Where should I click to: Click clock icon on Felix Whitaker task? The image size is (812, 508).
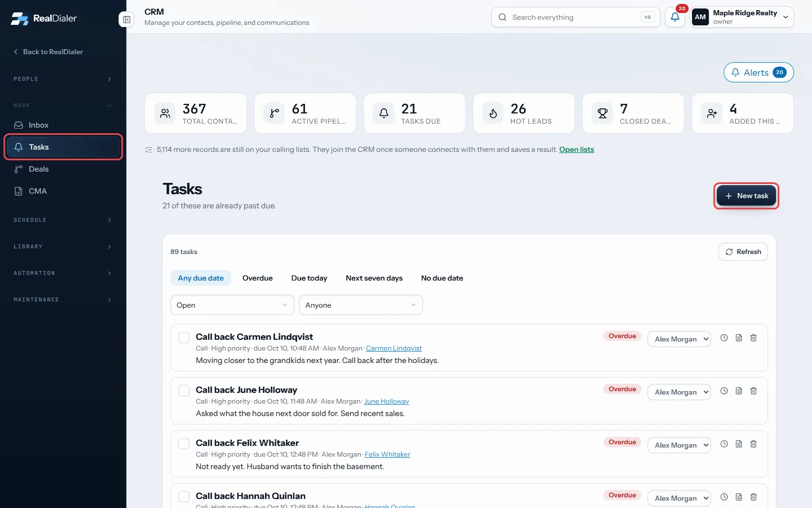pyautogui.click(x=724, y=444)
